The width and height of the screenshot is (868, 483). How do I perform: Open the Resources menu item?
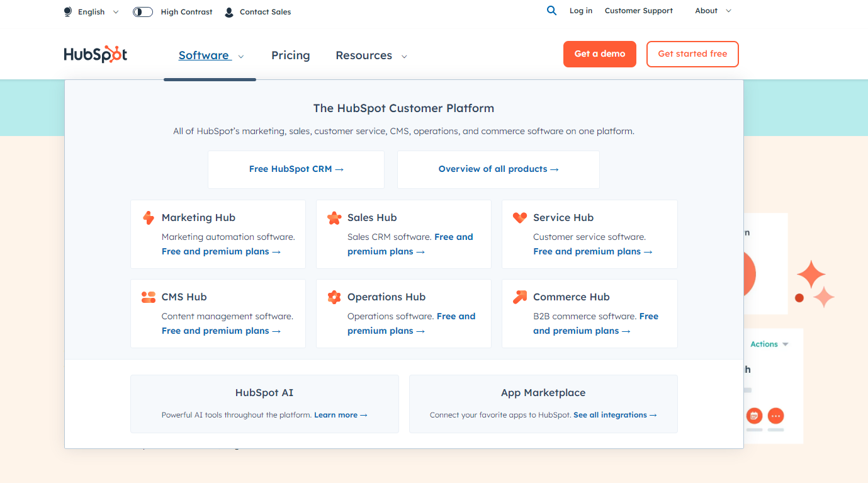[x=364, y=55]
